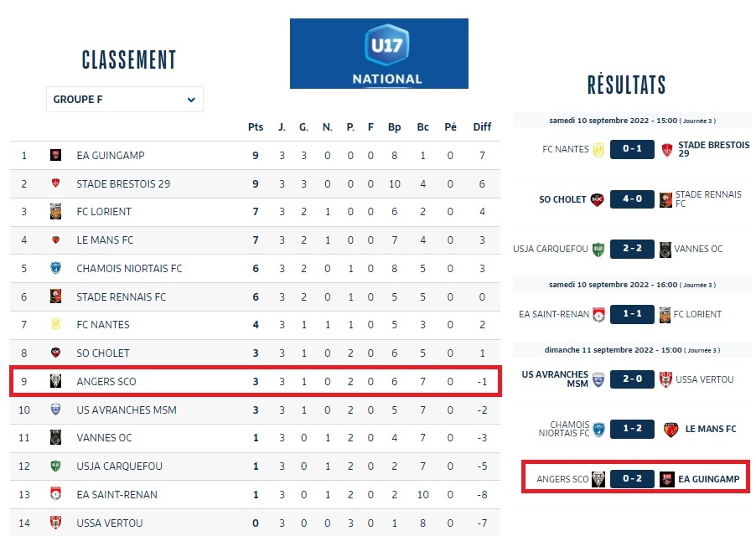Open the Groupe F dropdown

pyautogui.click(x=124, y=100)
